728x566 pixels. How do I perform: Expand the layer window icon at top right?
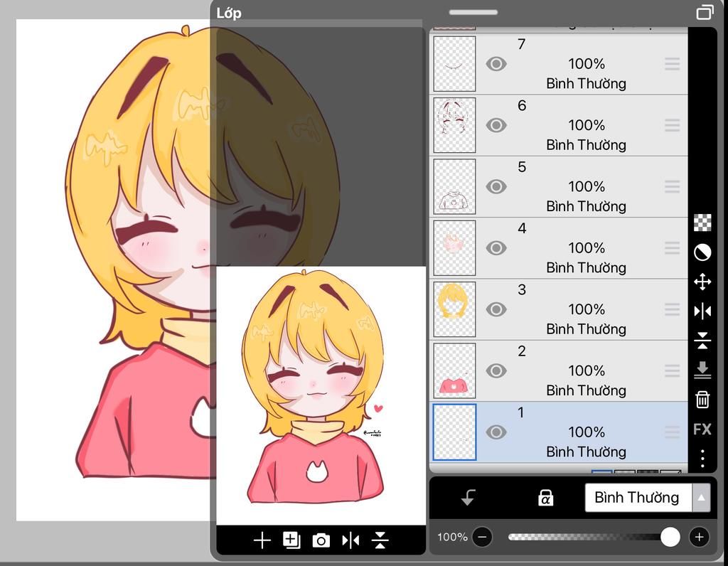[x=705, y=12]
